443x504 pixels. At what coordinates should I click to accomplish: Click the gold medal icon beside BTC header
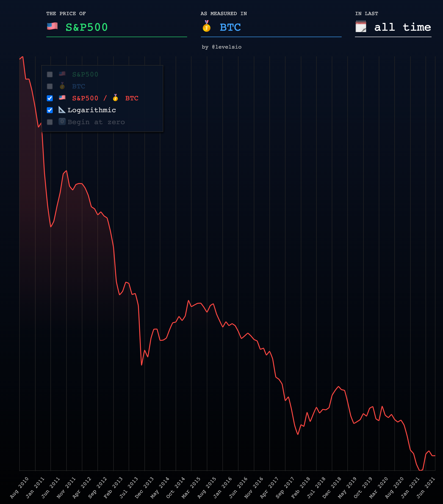(x=207, y=26)
